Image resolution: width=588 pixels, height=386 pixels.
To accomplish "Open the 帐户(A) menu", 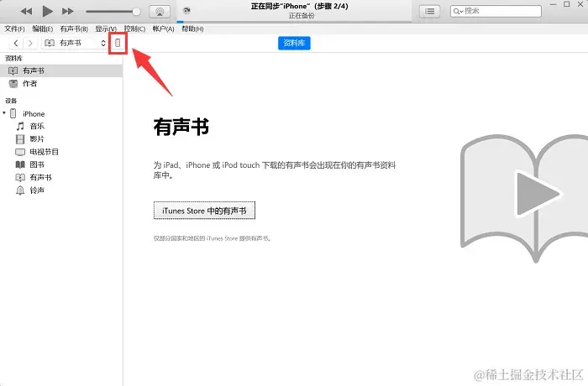I will click(x=164, y=29).
